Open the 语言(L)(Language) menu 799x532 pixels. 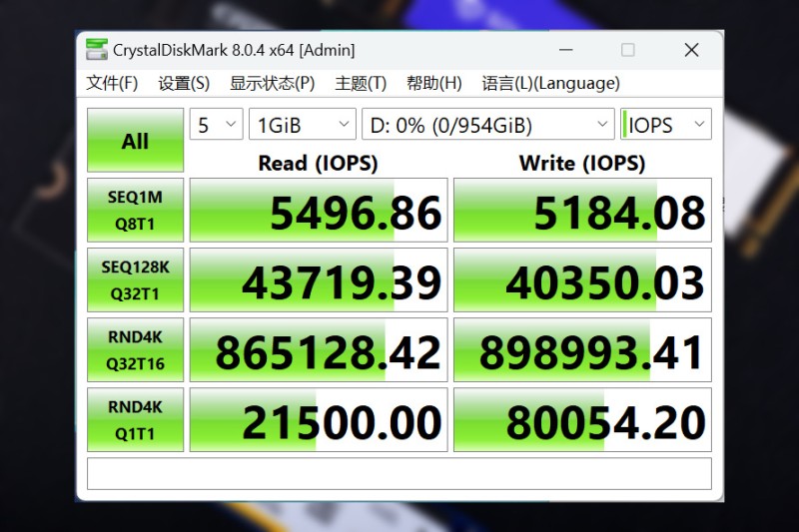pyautogui.click(x=551, y=83)
